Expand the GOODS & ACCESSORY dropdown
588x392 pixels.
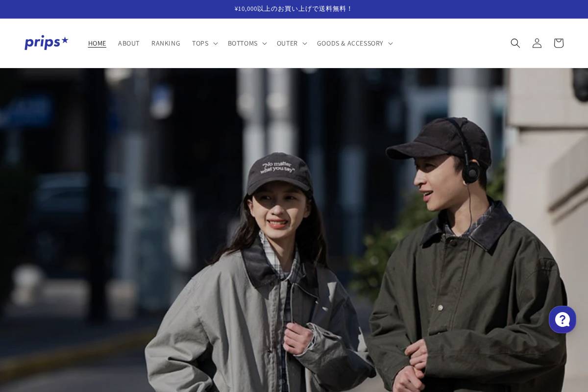tap(350, 43)
